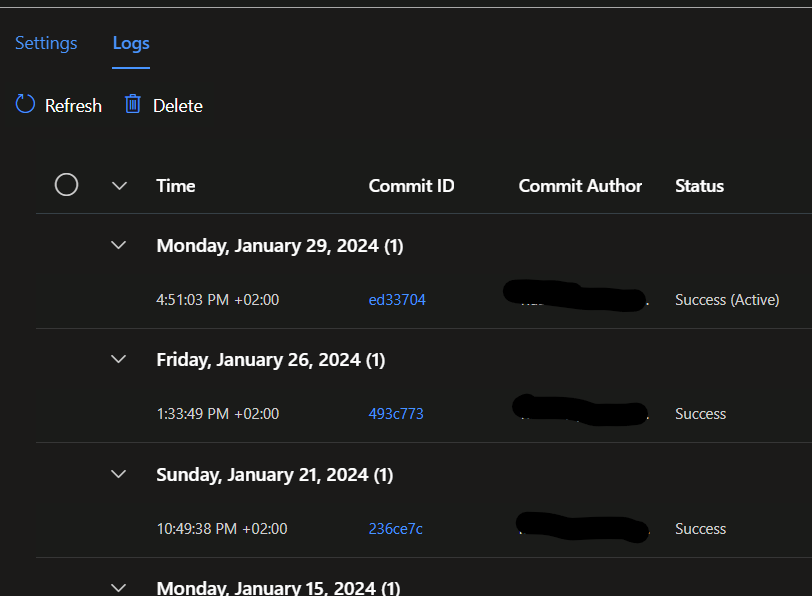This screenshot has width=812, height=596.
Task: Open commit 493c773 link
Action: tap(396, 414)
